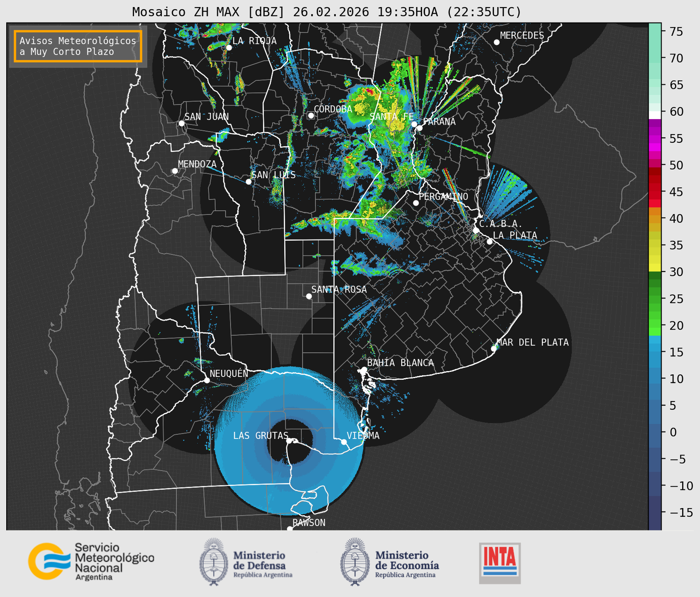Click the Avisos Meteorológicos a Muy Corto Plazo button
The image size is (700, 597).
coord(78,46)
